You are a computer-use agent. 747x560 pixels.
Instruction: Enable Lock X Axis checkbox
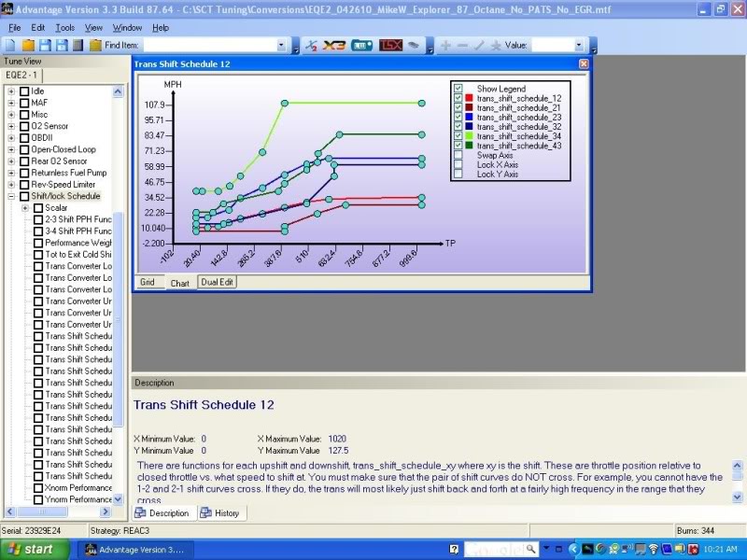[458, 165]
